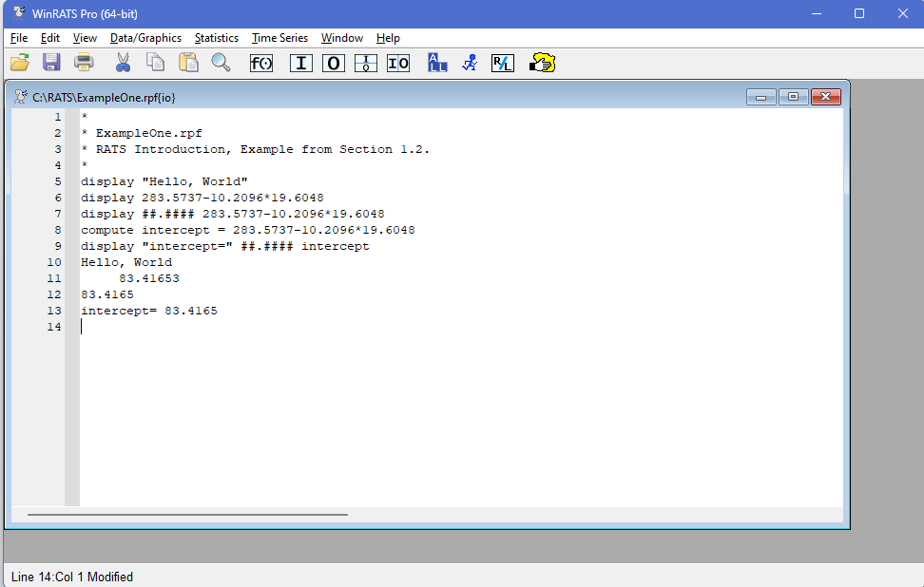Cut selection with the scissors icon

(123, 64)
